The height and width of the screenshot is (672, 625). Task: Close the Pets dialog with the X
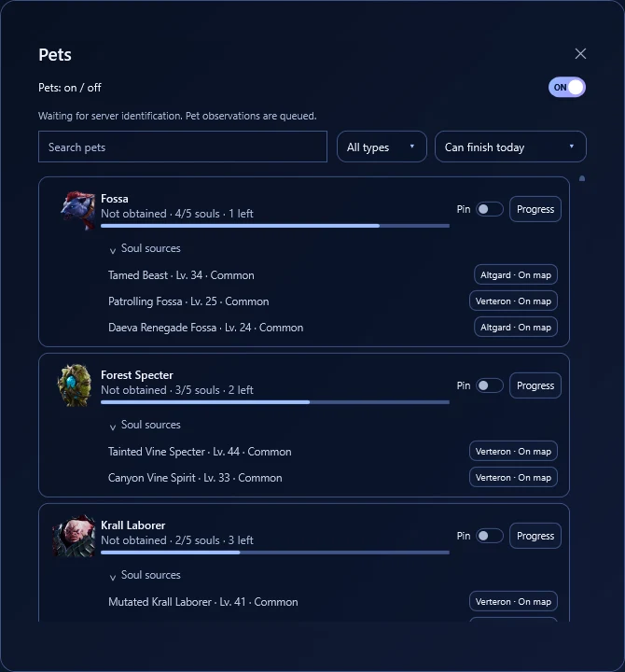pos(580,53)
